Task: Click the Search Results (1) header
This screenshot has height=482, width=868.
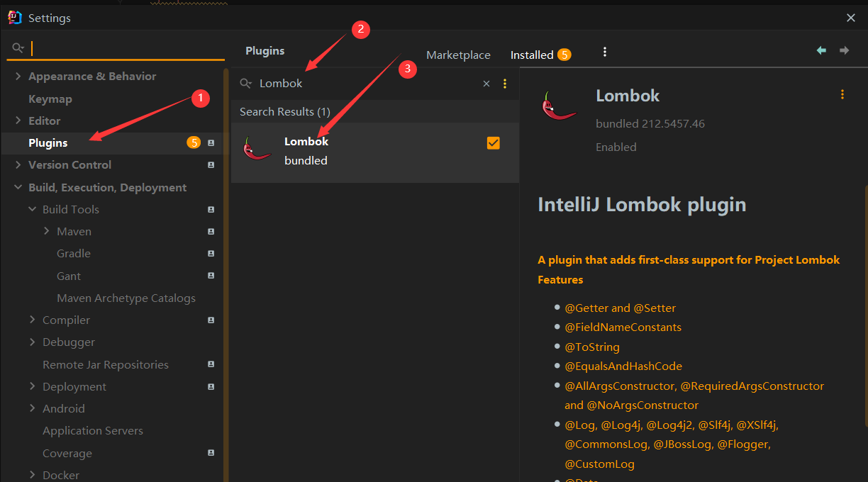Action: tap(285, 112)
